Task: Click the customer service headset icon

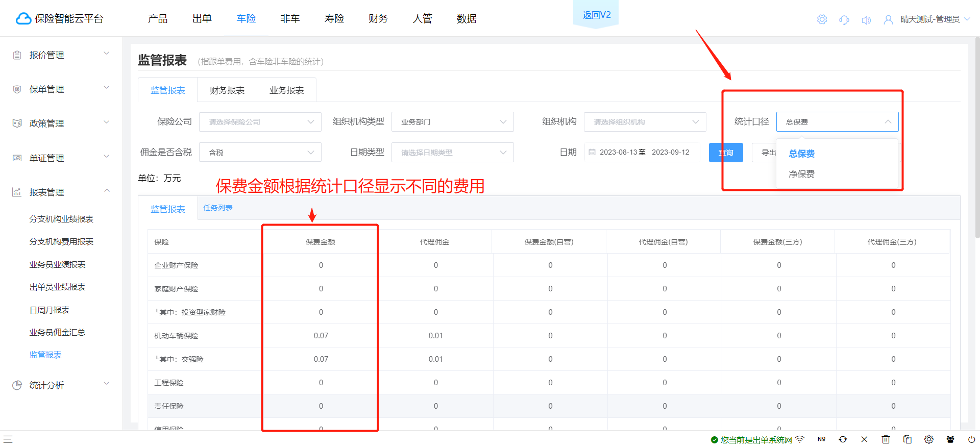Action: (844, 20)
